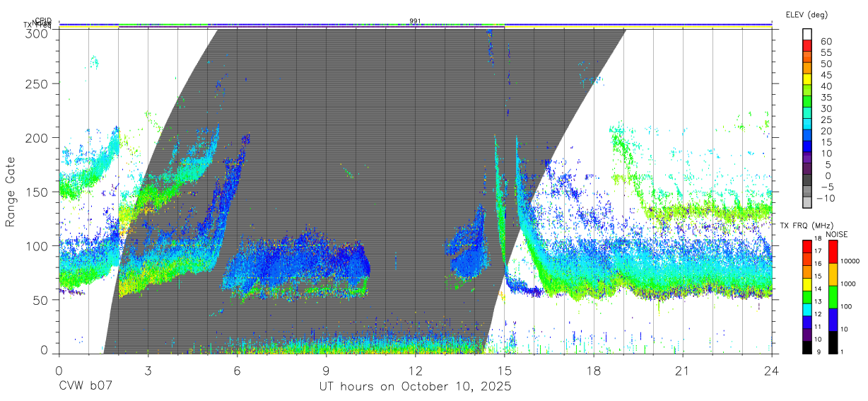Click the red swatch in the ELEV colorbar
Viewport: 868px width, 401px height.
point(807,47)
